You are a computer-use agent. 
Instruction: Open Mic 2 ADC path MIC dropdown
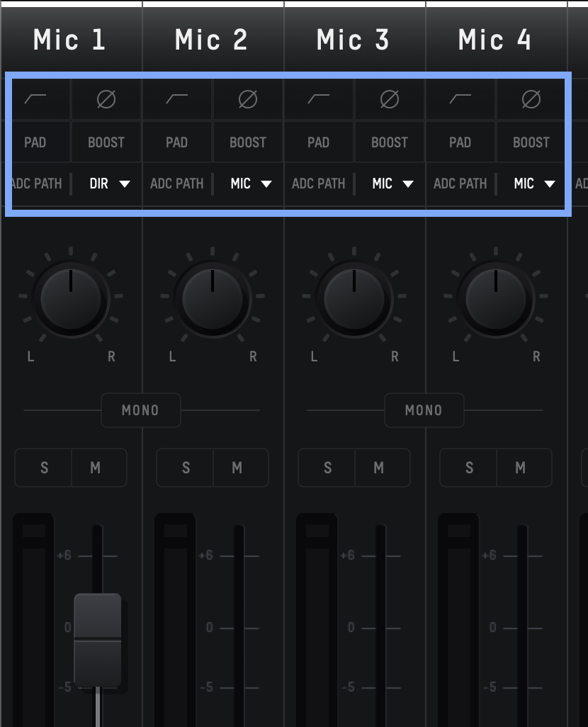251,184
